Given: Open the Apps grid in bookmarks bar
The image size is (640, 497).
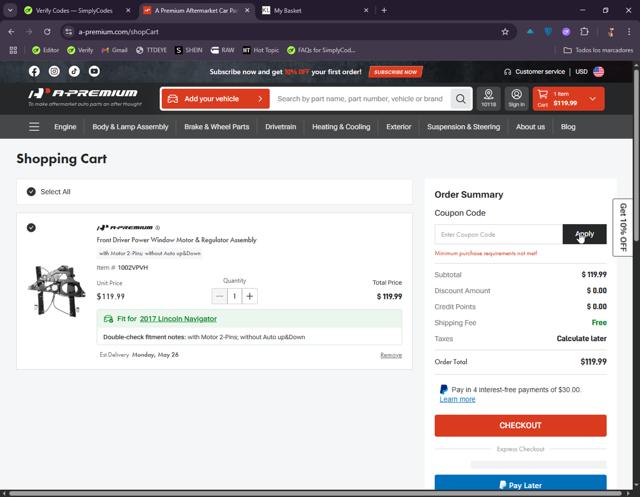Looking at the screenshot, I should pyautogui.click(x=13, y=50).
